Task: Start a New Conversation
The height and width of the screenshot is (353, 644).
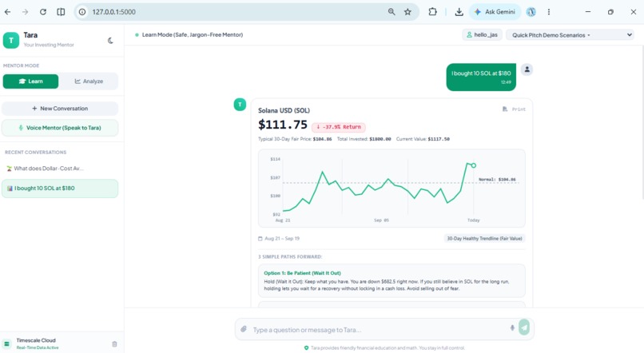Action: [x=60, y=109]
